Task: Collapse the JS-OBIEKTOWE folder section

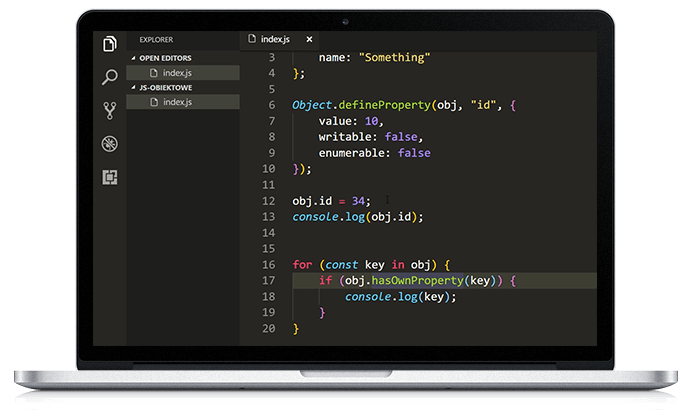Action: tap(131, 87)
